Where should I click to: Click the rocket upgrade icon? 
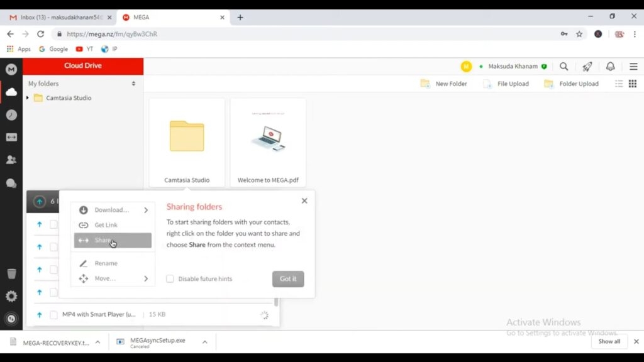[x=587, y=67]
